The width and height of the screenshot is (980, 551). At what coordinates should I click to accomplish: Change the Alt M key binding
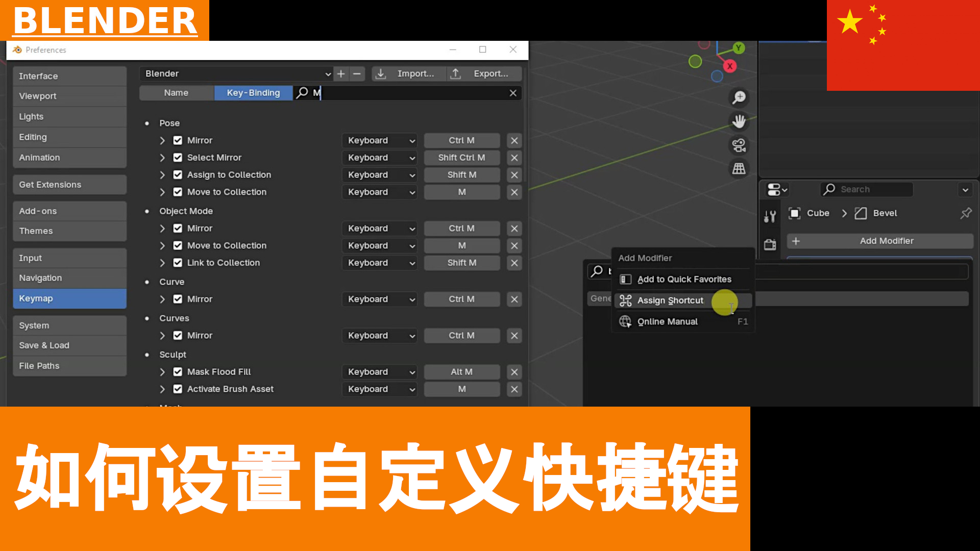[461, 372]
